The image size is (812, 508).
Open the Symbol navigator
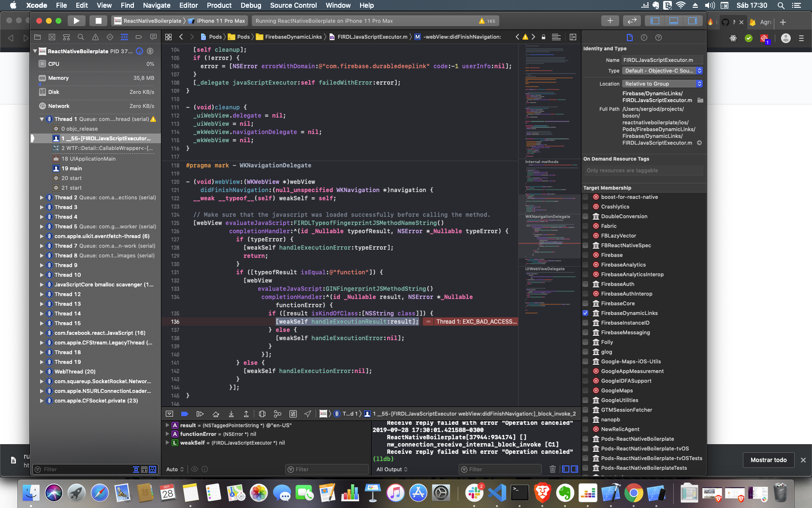pyautogui.click(x=66, y=37)
